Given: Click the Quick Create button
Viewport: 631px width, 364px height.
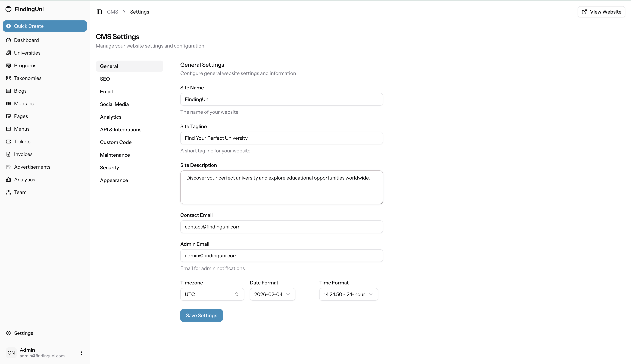Looking at the screenshot, I should [x=45, y=26].
